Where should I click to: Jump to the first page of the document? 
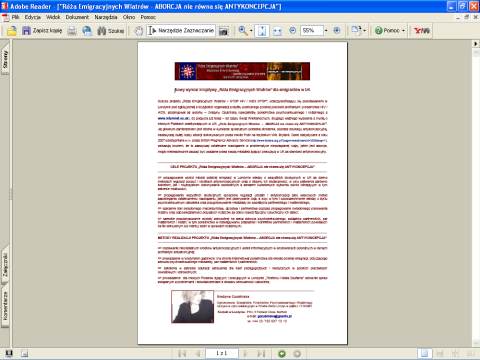click(182, 354)
